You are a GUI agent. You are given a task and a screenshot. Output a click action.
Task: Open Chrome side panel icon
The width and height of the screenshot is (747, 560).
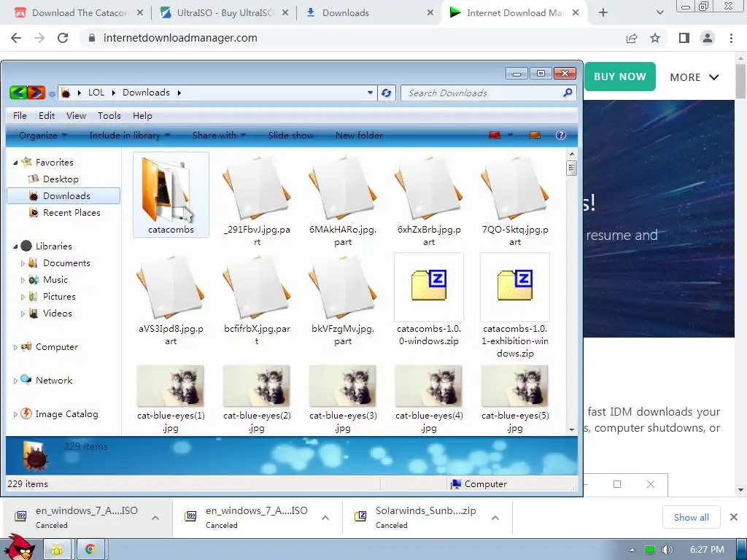[684, 38]
